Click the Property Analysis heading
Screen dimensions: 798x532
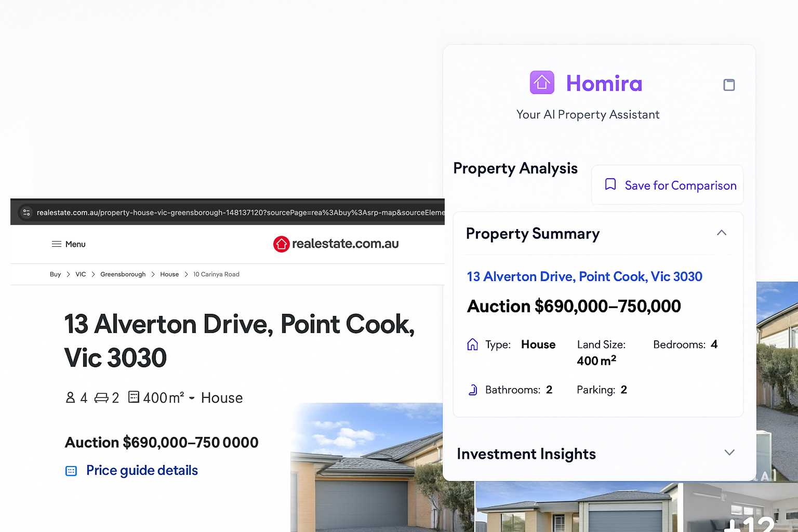click(x=515, y=168)
